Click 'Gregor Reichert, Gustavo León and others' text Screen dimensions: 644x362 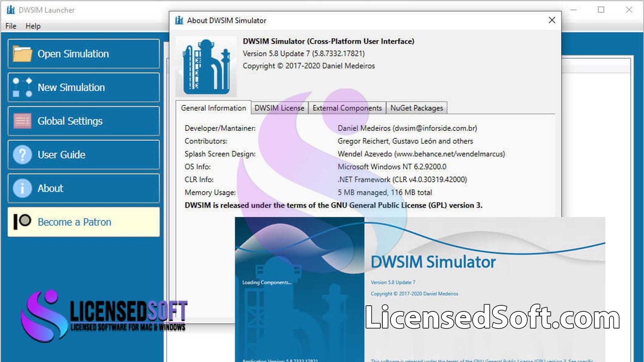(x=405, y=141)
